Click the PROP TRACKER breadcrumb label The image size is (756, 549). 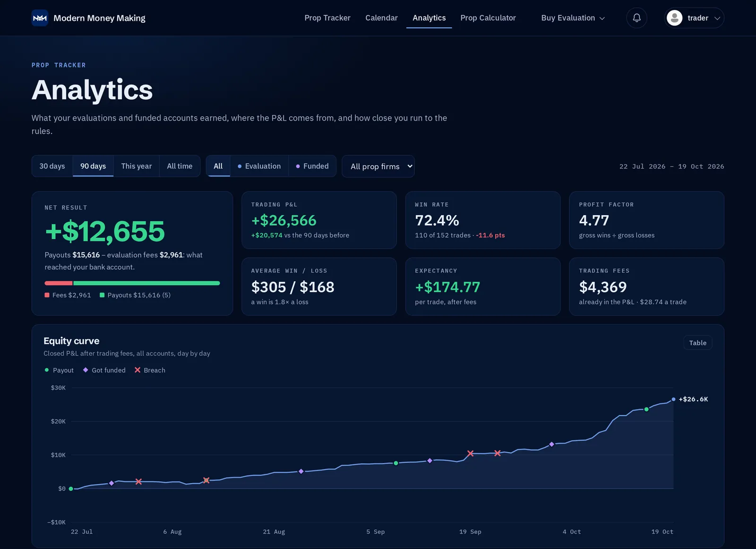click(x=59, y=65)
